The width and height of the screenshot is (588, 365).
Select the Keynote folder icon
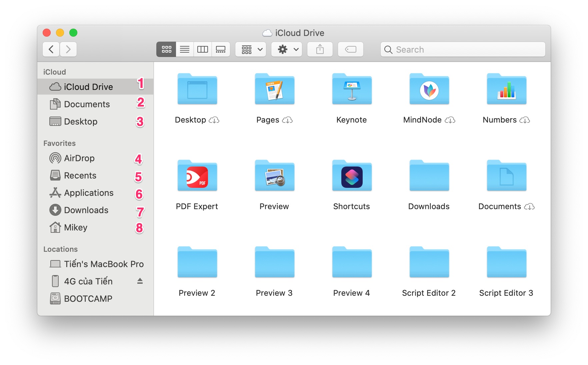coord(352,89)
